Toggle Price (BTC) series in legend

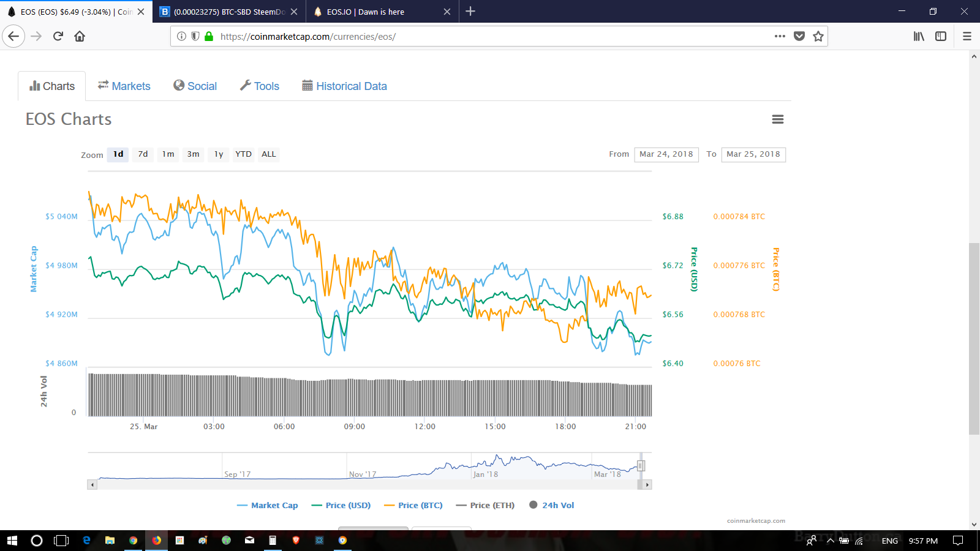pyautogui.click(x=413, y=505)
